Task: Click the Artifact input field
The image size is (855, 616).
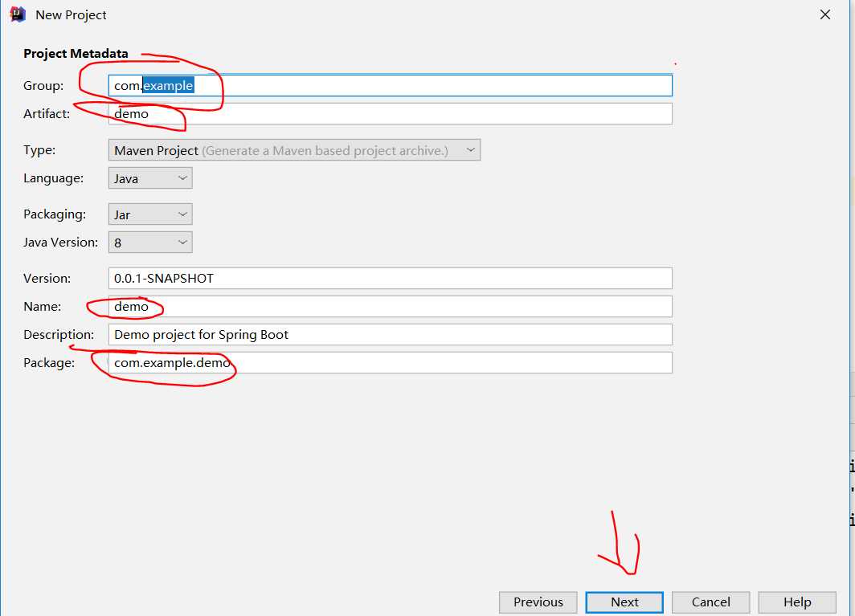Action: [391, 114]
